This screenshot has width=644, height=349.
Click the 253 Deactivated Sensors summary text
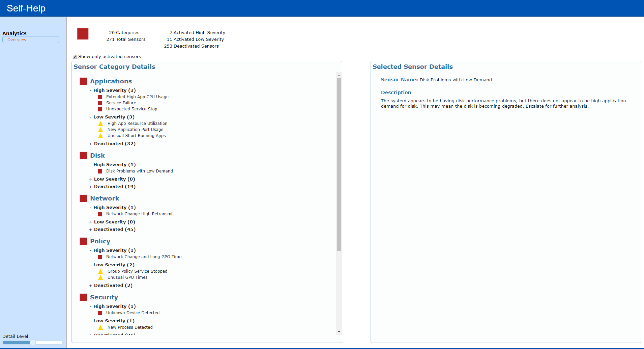tap(191, 46)
